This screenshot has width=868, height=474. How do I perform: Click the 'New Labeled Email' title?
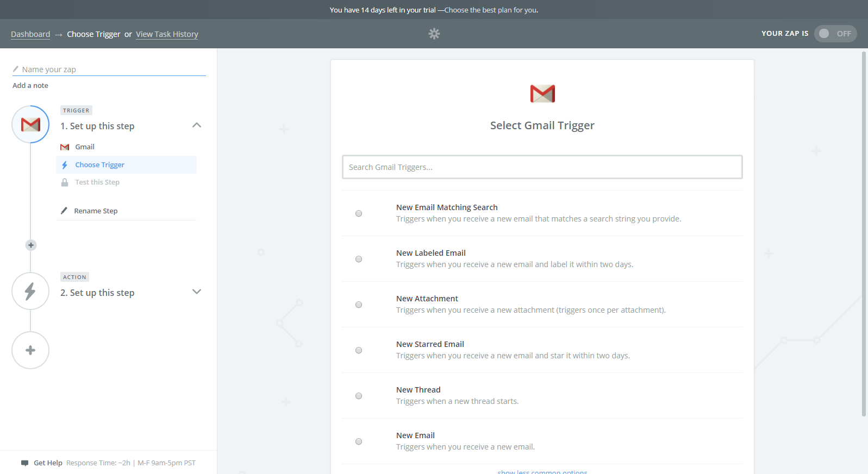tap(431, 253)
